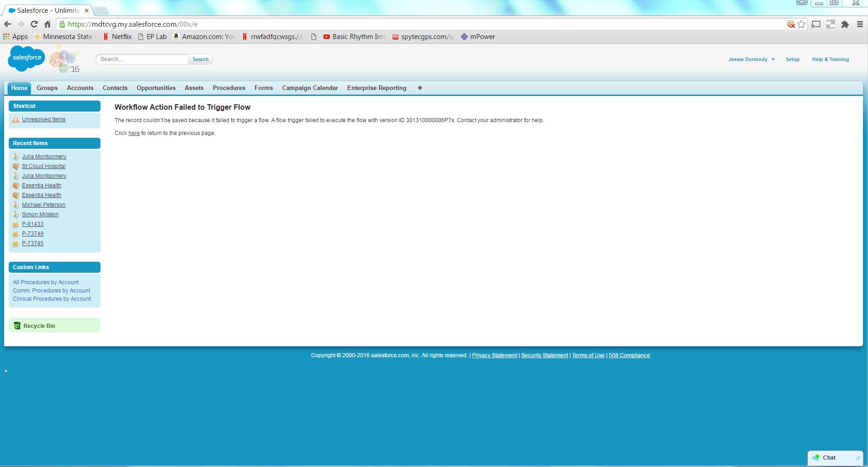Pop out the Chat window arrow
This screenshot has width=868, height=467.
click(x=858, y=458)
